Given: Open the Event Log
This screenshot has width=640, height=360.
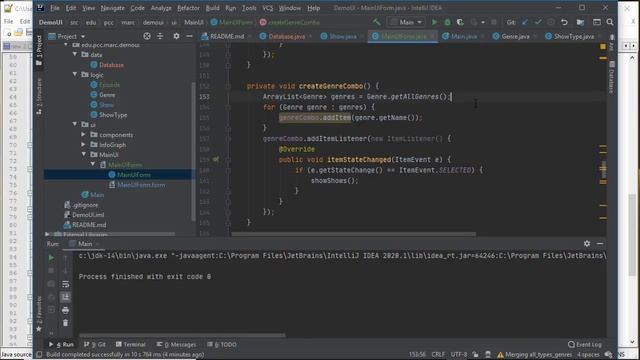Looking at the screenshot, I should [584, 344].
